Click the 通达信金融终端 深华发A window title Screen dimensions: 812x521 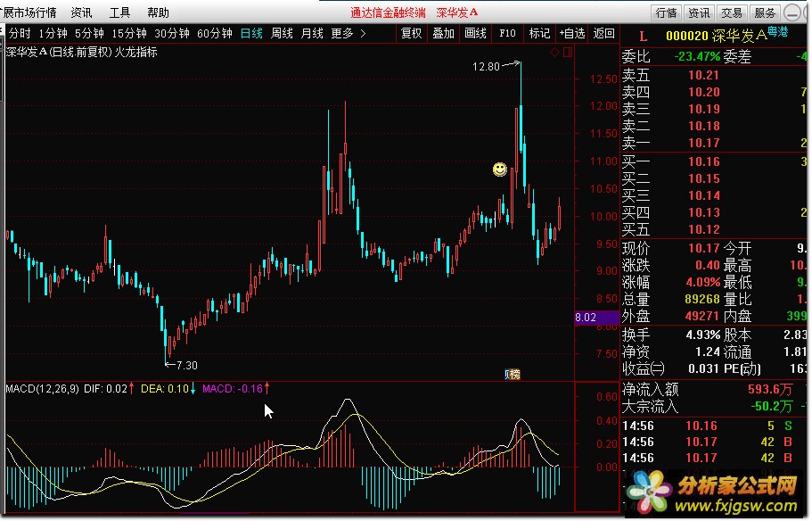[x=414, y=12]
